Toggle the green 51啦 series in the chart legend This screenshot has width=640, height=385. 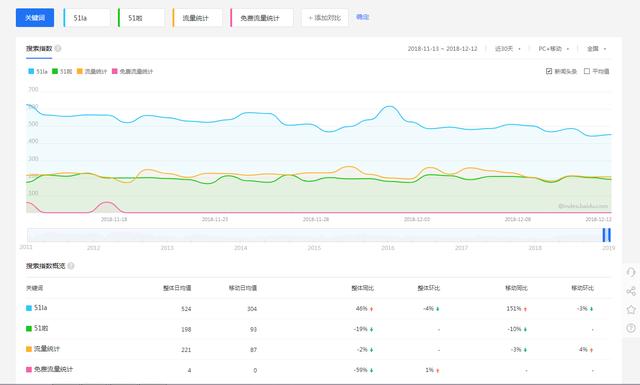click(62, 71)
